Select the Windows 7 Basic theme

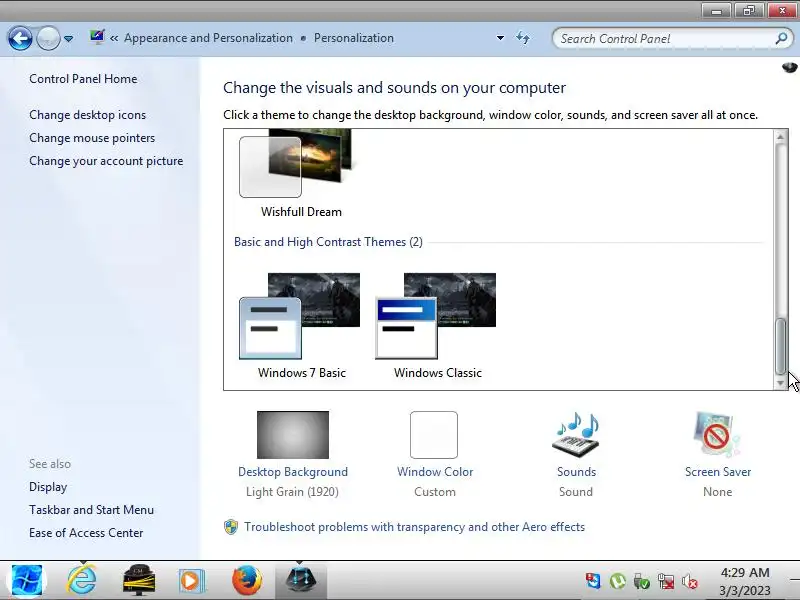[301, 326]
